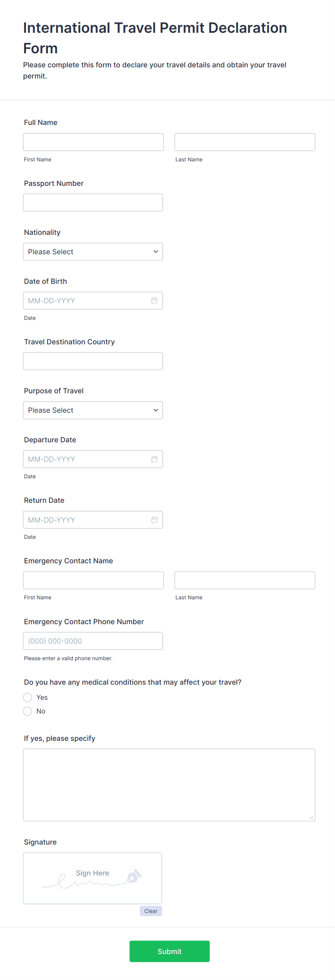Click the Nationality dropdown chevron
Image resolution: width=335 pixels, height=980 pixels.
156,251
